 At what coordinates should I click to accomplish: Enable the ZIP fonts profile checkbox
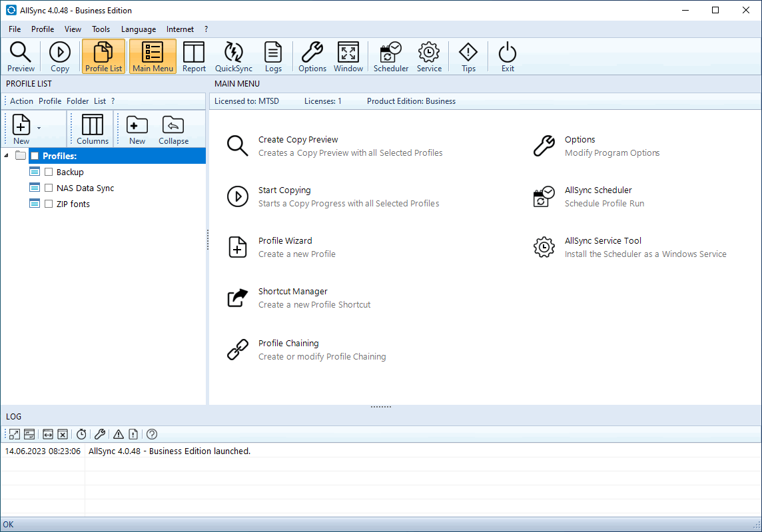[x=49, y=204]
